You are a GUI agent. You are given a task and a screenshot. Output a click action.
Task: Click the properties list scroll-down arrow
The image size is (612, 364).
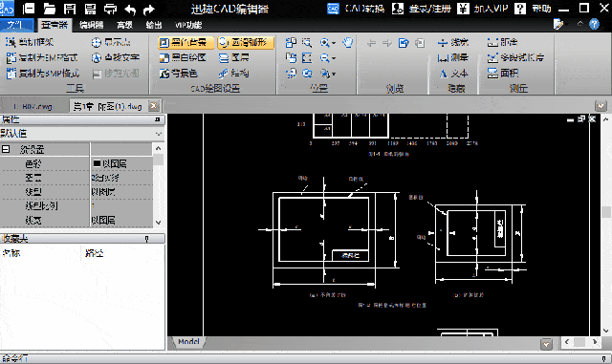click(158, 223)
